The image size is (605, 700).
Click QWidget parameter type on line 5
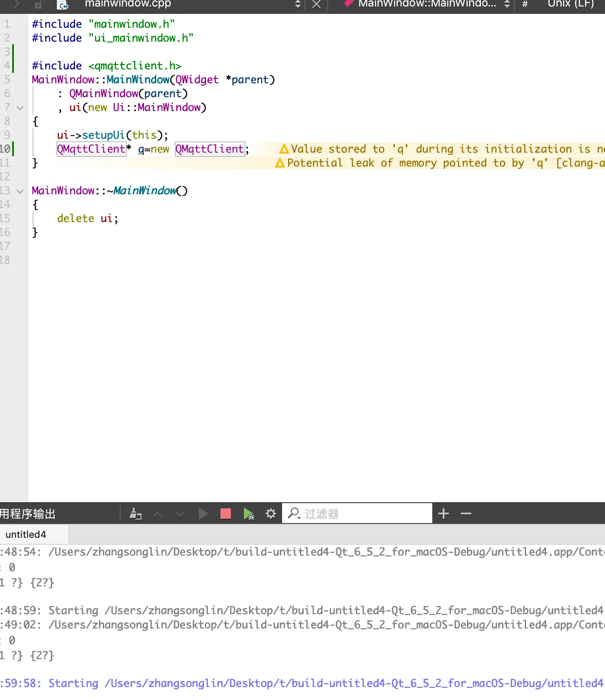(197, 80)
